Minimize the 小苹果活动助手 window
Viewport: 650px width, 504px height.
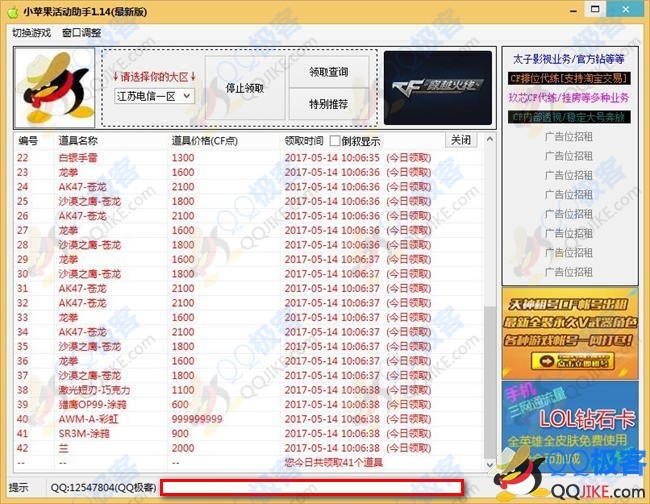point(573,11)
